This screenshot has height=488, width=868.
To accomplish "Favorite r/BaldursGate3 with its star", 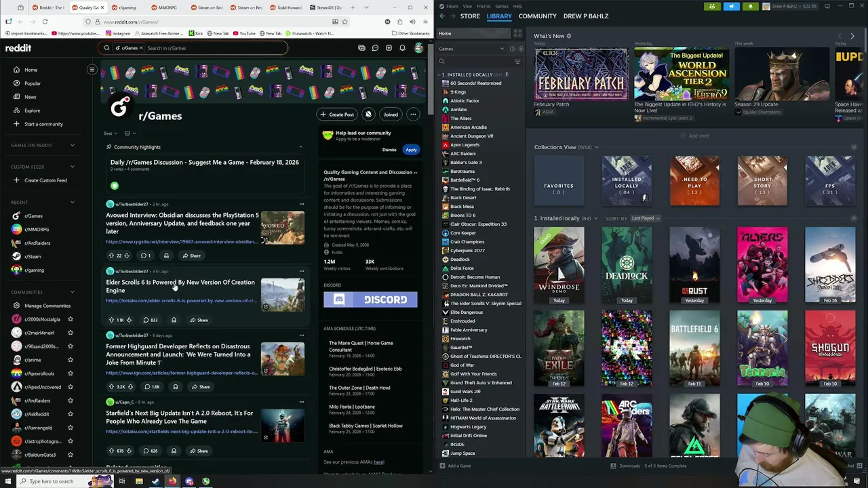I will 70,455.
